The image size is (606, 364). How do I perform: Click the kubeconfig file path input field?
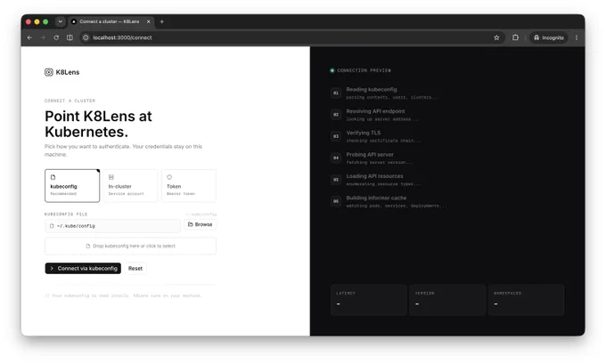[112, 226]
